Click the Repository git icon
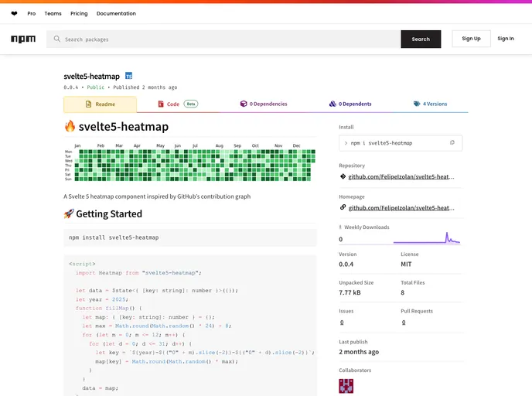This screenshot has height=396, width=532. [343, 176]
